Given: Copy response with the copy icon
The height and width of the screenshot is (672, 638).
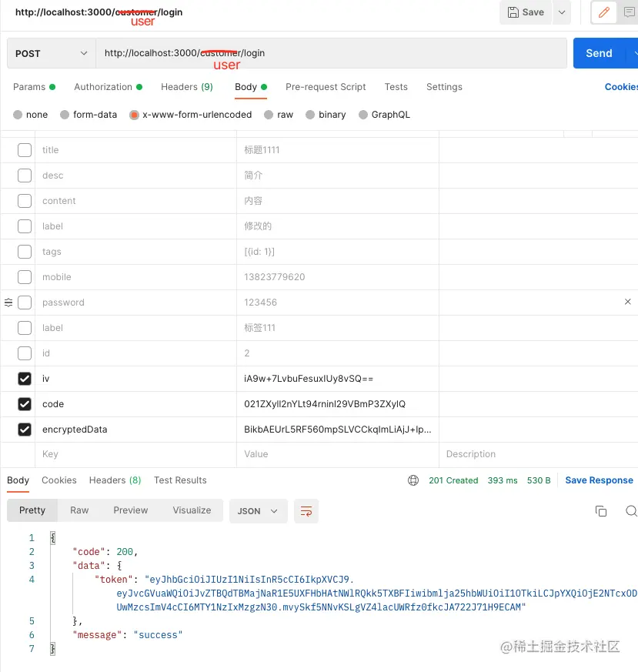Looking at the screenshot, I should tap(601, 511).
